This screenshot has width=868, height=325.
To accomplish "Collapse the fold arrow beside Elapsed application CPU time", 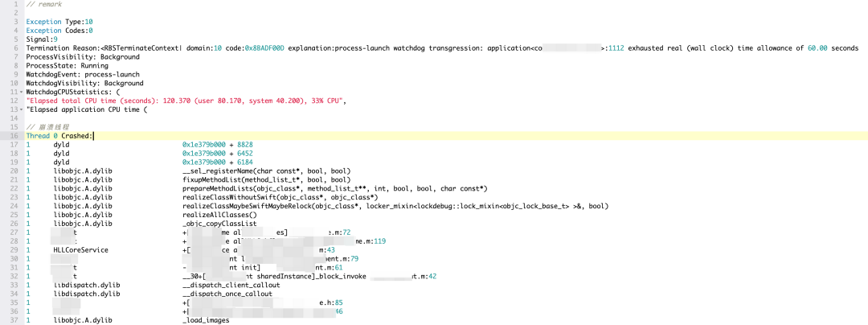I will click(x=21, y=109).
